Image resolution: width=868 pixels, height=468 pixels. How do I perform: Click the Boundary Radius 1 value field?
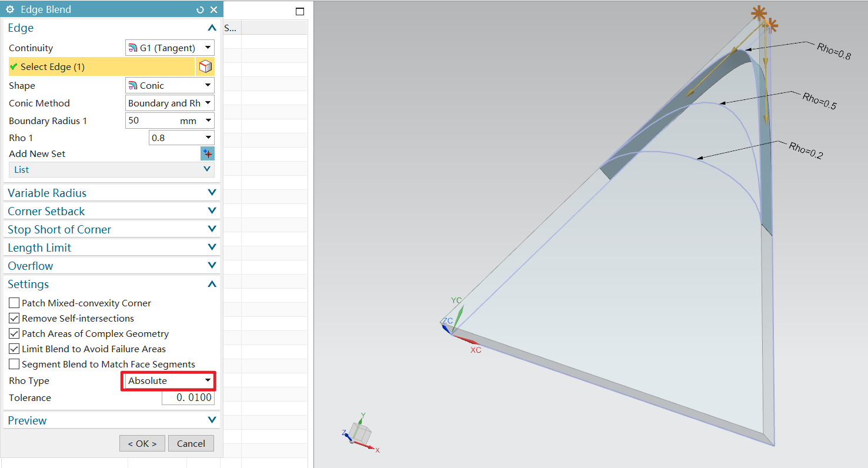tap(152, 121)
